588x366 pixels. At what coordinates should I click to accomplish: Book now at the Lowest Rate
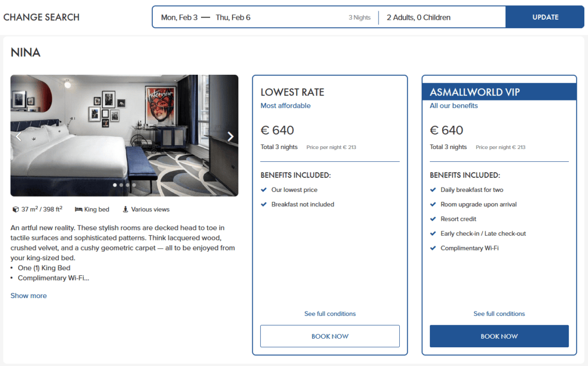coord(330,336)
